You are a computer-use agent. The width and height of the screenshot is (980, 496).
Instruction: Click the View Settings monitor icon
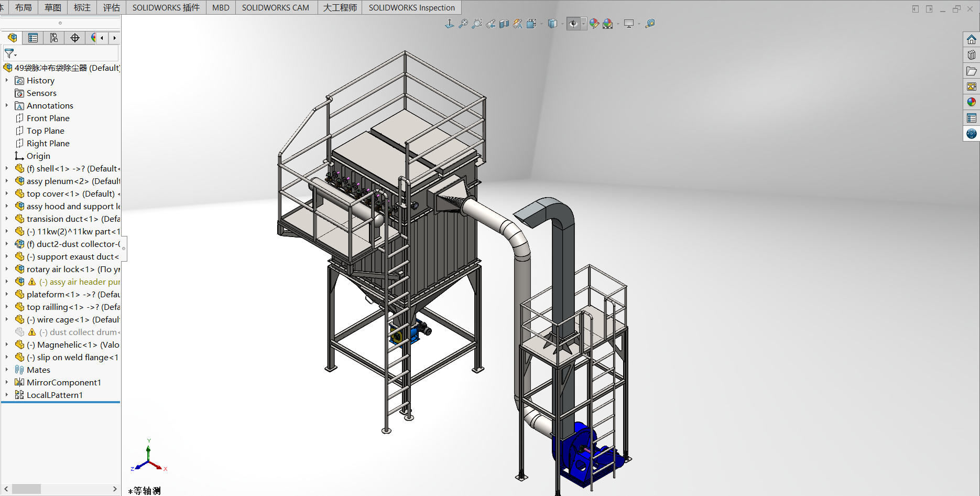pyautogui.click(x=629, y=24)
